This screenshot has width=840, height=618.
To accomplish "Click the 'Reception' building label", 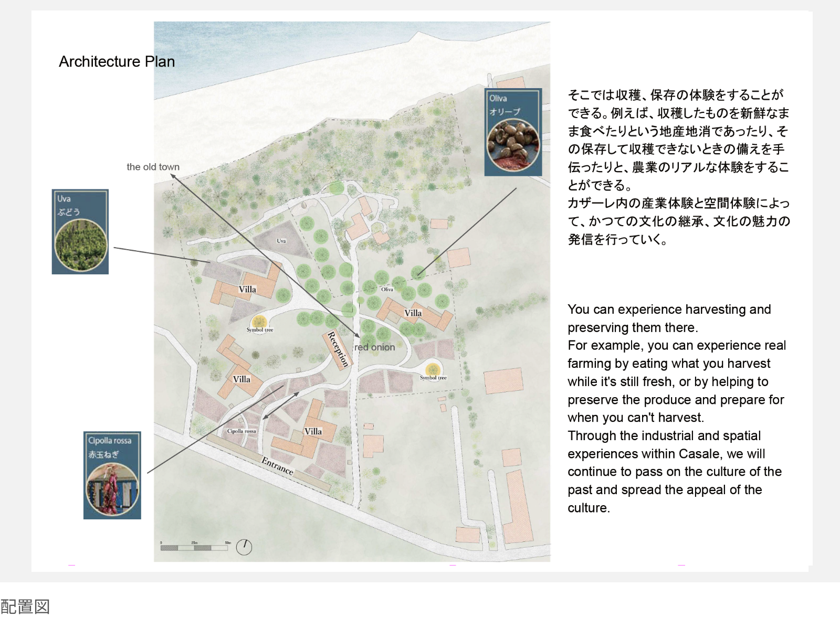I will (338, 349).
